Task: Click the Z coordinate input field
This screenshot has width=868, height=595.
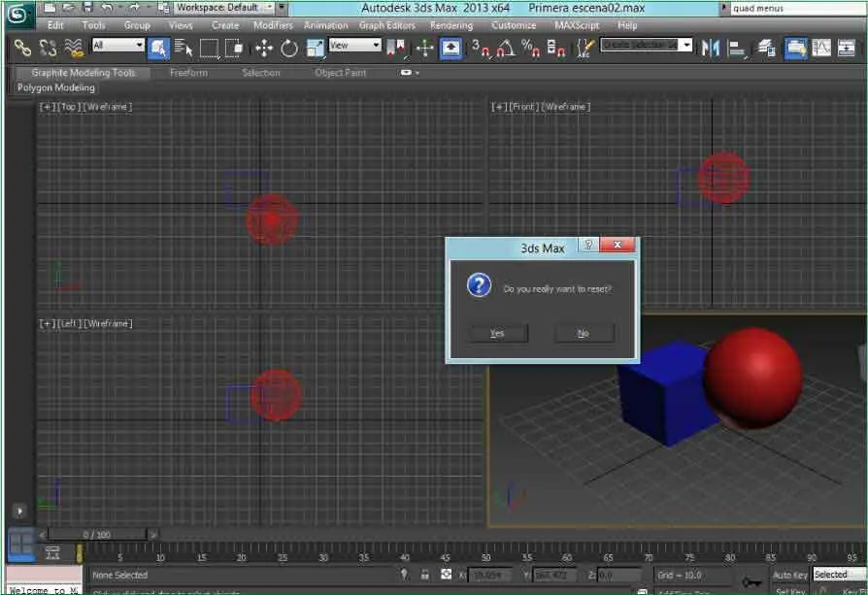Action: pyautogui.click(x=620, y=575)
